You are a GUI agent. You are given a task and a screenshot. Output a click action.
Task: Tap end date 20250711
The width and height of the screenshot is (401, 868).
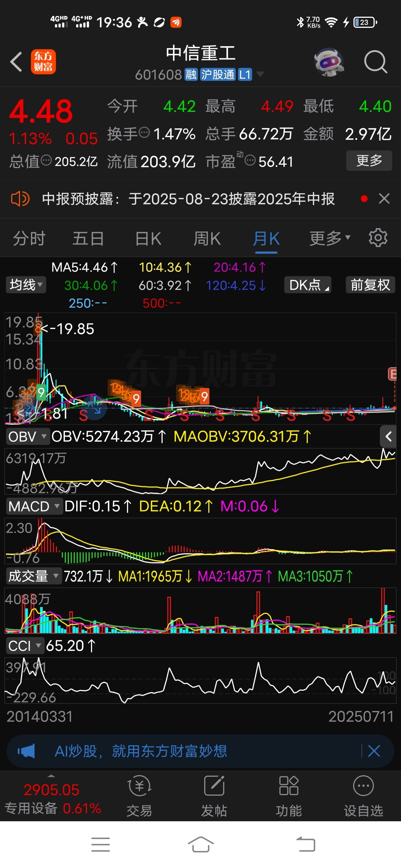361,716
